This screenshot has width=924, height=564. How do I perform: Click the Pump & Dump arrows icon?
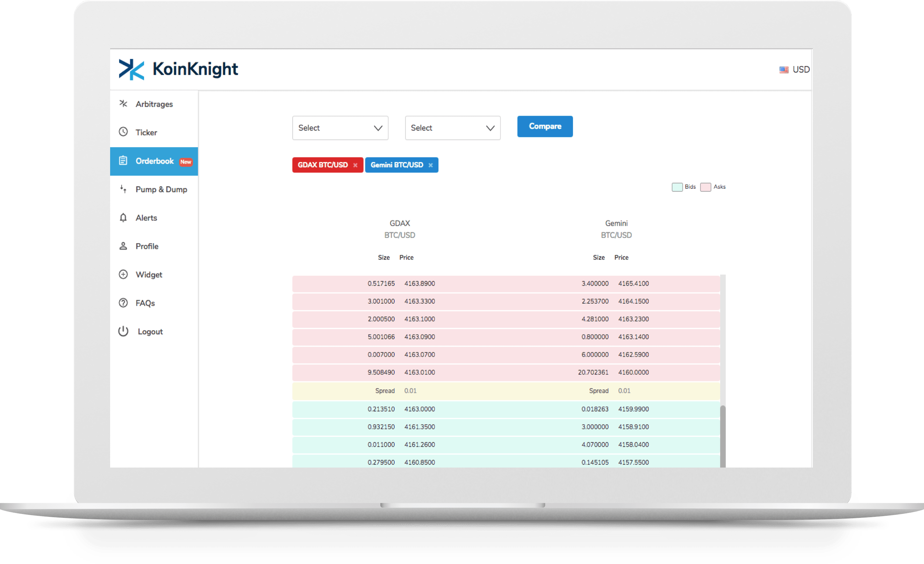click(123, 189)
